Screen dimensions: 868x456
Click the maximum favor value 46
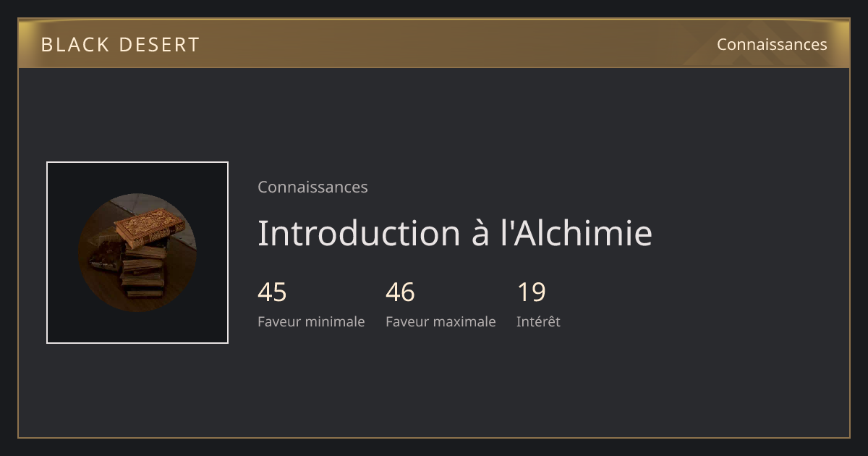(x=400, y=292)
